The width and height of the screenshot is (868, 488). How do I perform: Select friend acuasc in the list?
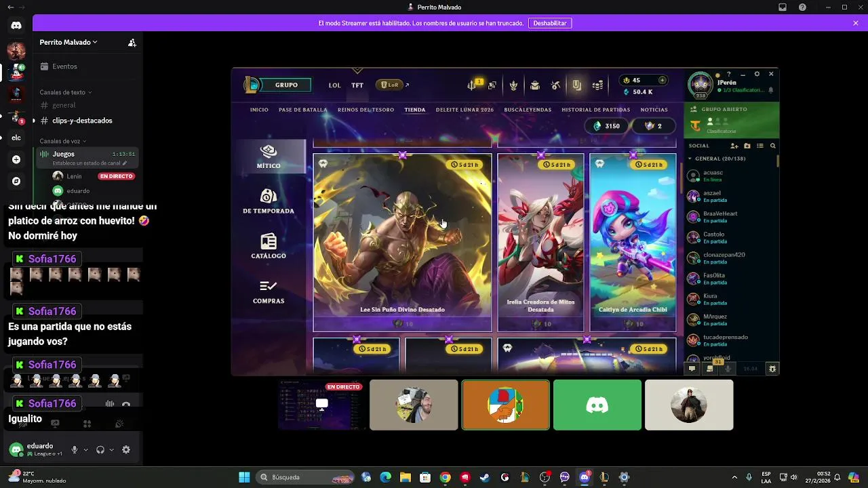730,176
